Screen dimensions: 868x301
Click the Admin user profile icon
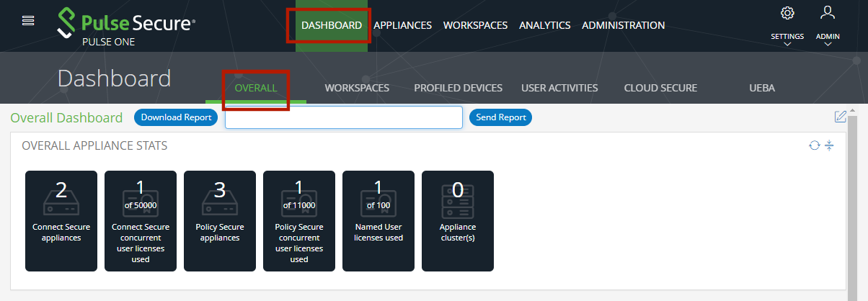point(828,12)
